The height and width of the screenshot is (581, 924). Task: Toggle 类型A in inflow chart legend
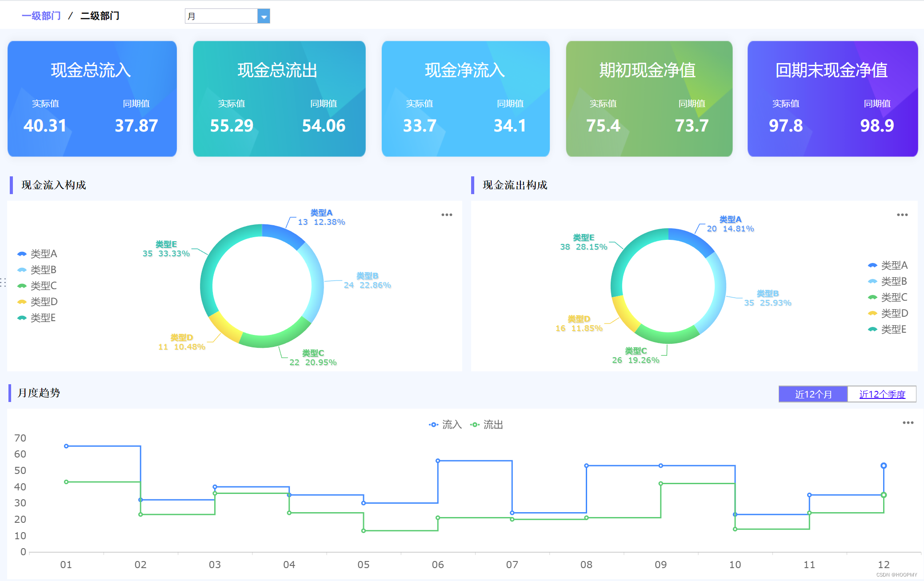click(x=38, y=254)
